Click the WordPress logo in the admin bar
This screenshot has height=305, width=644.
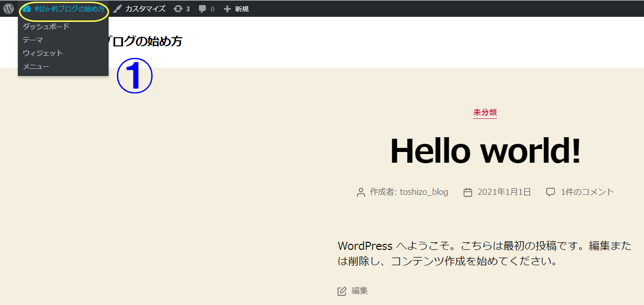tap(9, 9)
